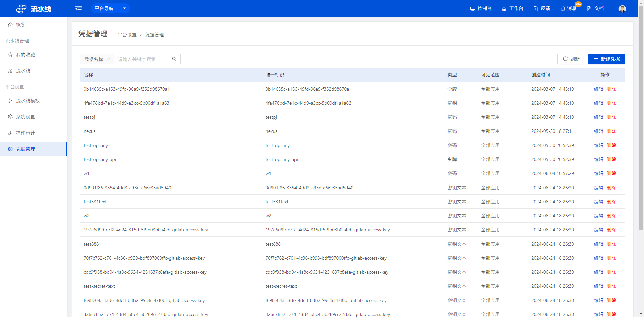644x317 pixels.
Task: Click the test-opsany-api unique identifier cell
Action: pos(282,159)
